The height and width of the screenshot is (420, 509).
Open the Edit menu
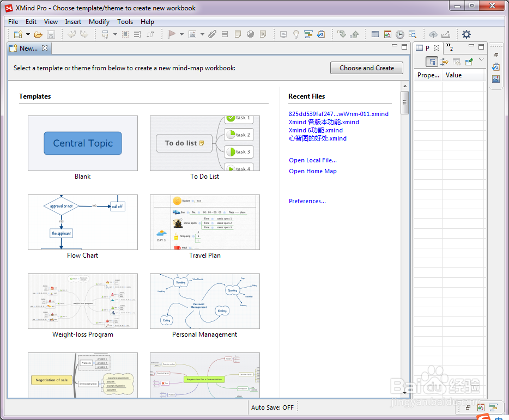click(x=31, y=22)
